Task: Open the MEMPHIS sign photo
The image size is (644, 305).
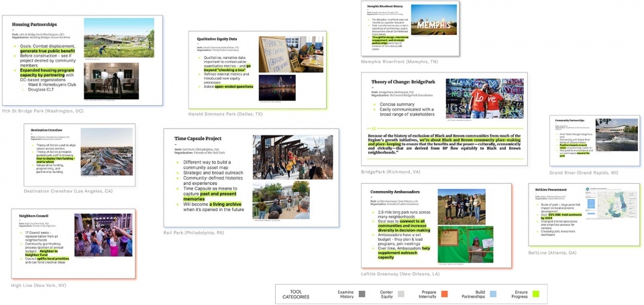Action: tap(434, 19)
